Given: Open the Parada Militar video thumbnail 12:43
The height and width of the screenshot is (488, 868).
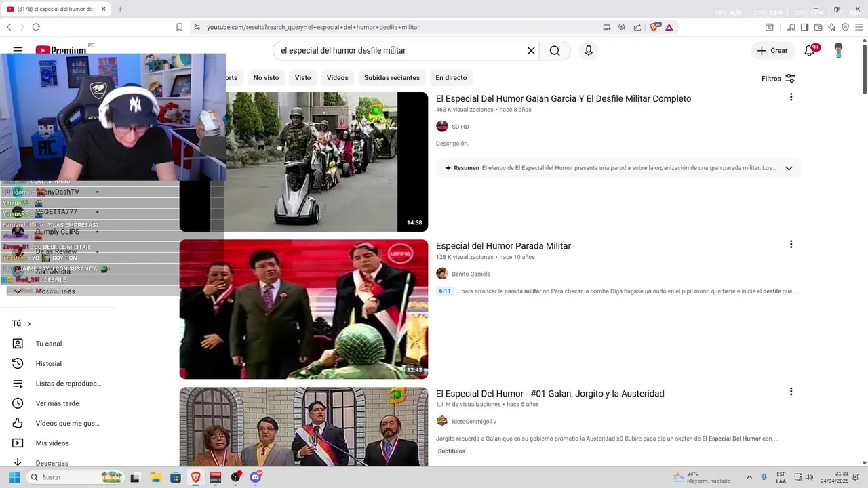Looking at the screenshot, I should coord(304,309).
